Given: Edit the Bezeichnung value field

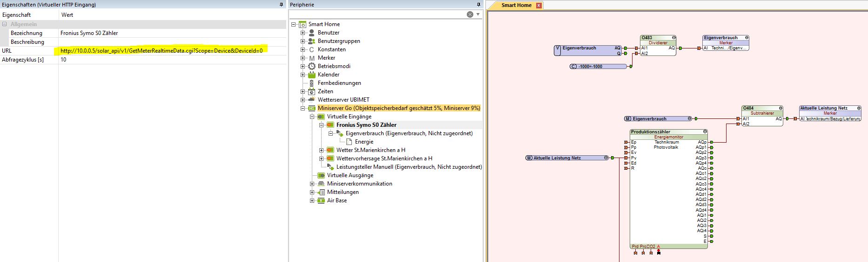Looking at the screenshot, I should point(172,33).
